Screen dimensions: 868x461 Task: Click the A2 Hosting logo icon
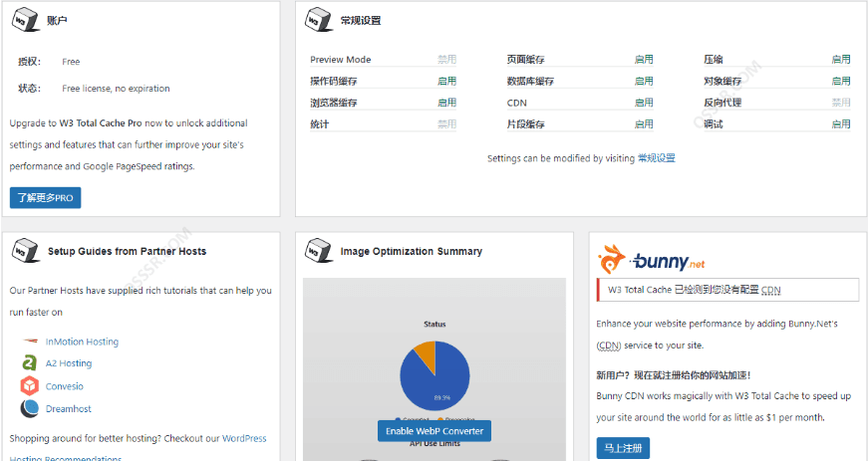29,363
